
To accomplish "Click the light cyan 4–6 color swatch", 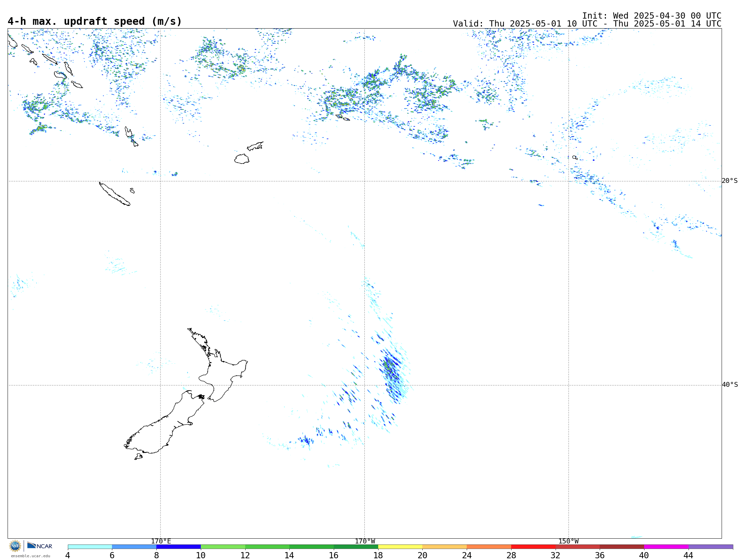I will coord(90,547).
